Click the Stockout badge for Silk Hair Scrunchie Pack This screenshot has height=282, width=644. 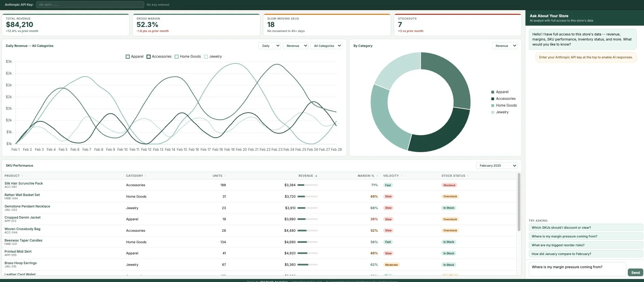pyautogui.click(x=449, y=185)
